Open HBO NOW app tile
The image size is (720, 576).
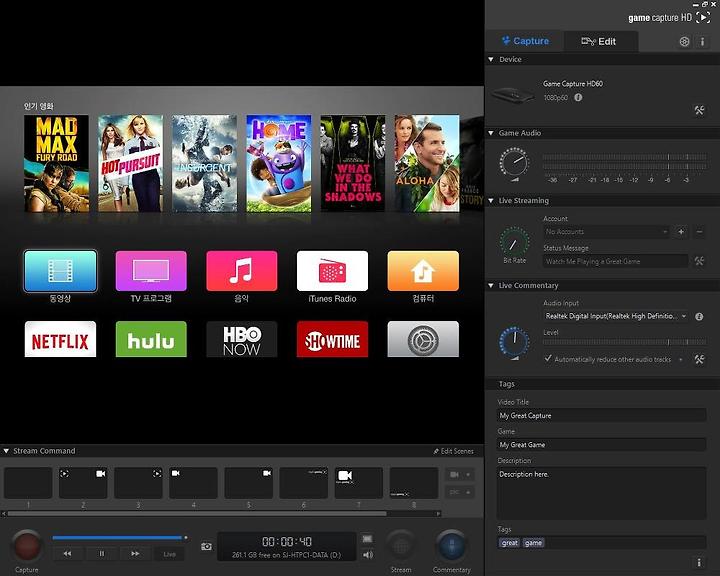point(242,339)
